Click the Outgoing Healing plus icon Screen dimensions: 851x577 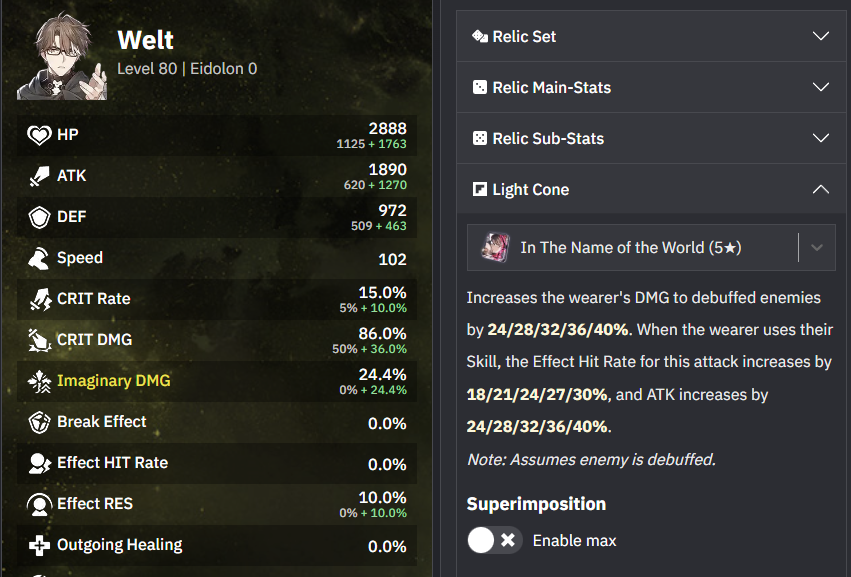(x=39, y=545)
